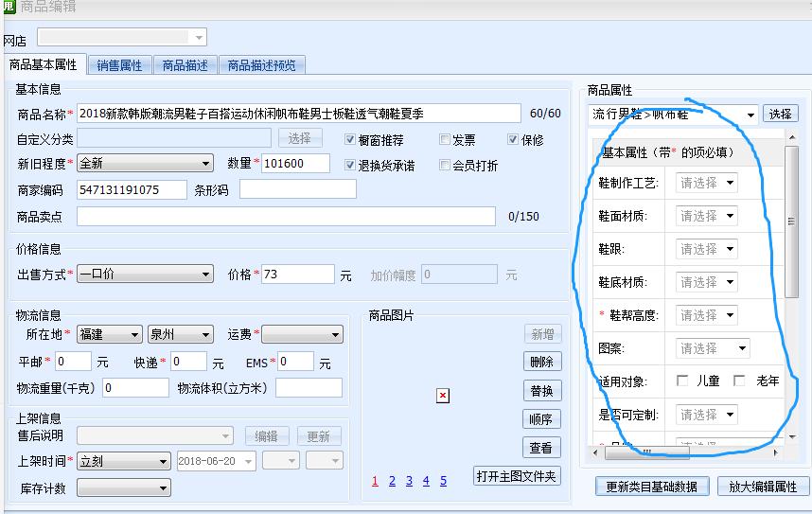Open the 网店 dropdown

coord(122,37)
